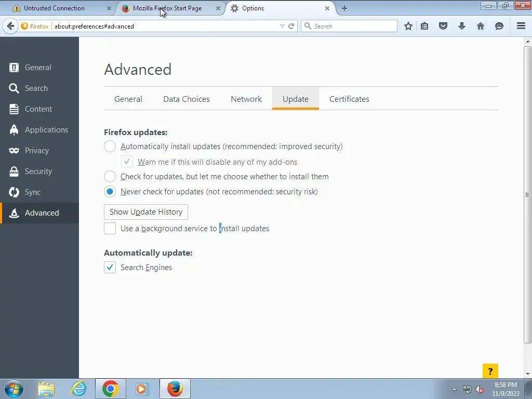This screenshot has height=399, width=532.
Task: Switch to the Data Choices sub-tab
Action: (187, 99)
